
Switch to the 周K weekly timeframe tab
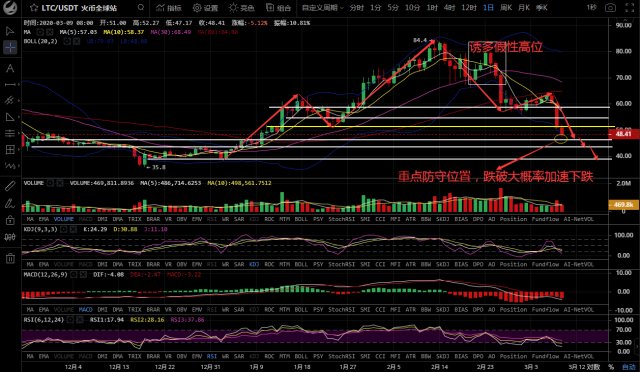[506, 8]
